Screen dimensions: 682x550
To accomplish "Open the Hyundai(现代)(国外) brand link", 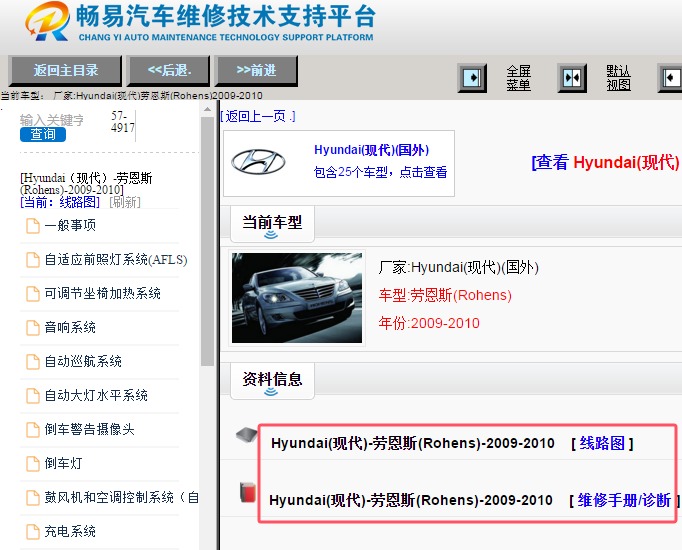I will (x=371, y=150).
